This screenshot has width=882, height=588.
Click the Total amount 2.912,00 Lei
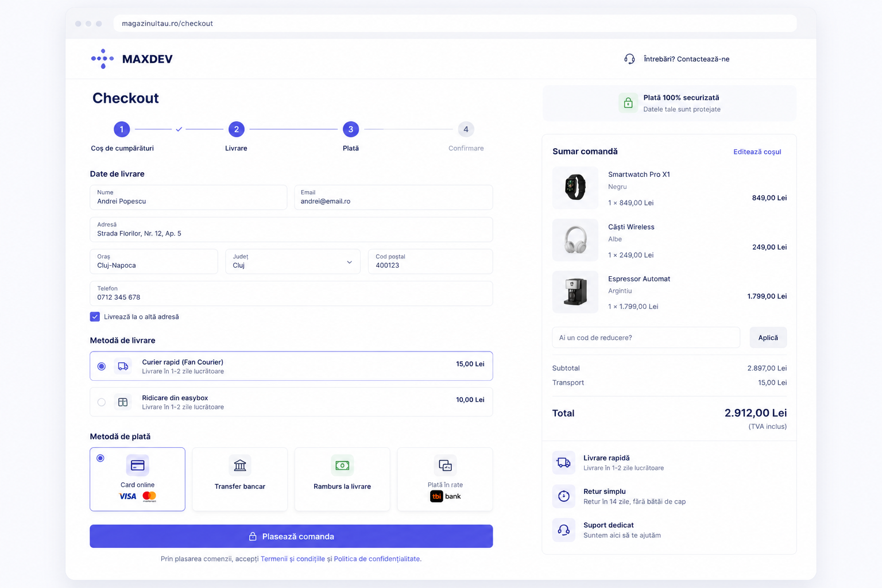[x=756, y=413]
